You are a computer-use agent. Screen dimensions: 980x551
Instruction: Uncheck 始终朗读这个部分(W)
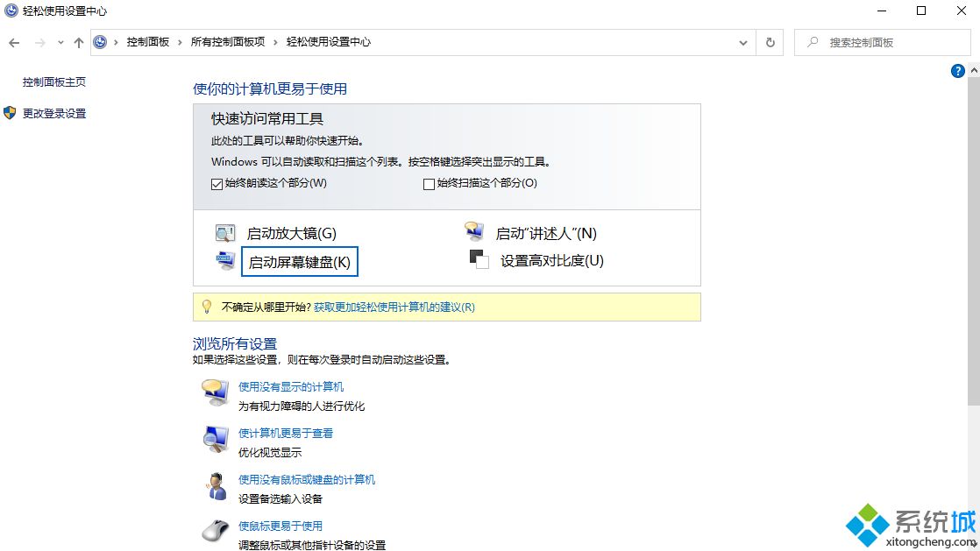pos(216,183)
